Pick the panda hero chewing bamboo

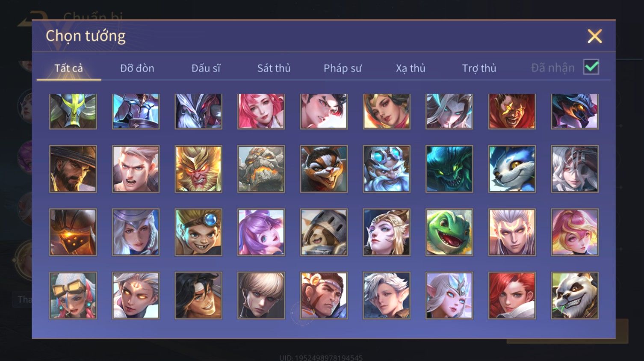pyautogui.click(x=575, y=295)
